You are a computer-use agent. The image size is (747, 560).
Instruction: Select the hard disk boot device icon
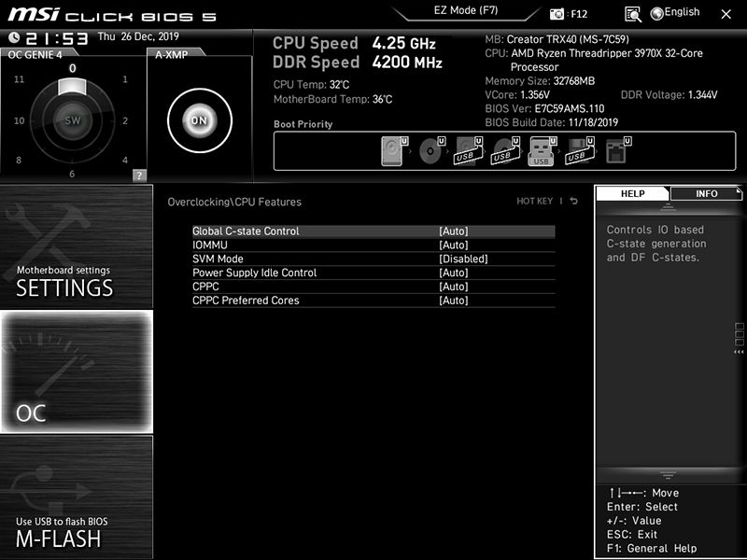[394, 151]
